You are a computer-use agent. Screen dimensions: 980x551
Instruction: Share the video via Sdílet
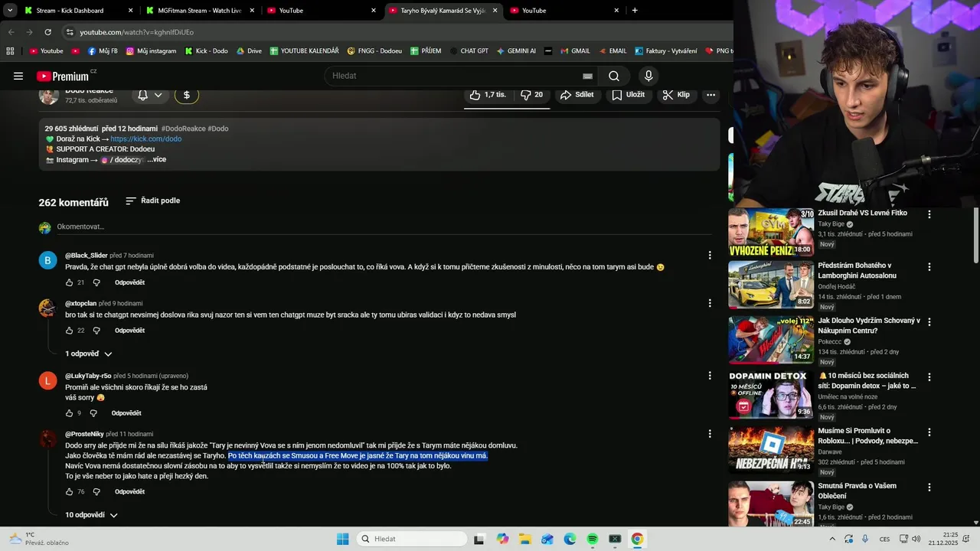click(577, 95)
